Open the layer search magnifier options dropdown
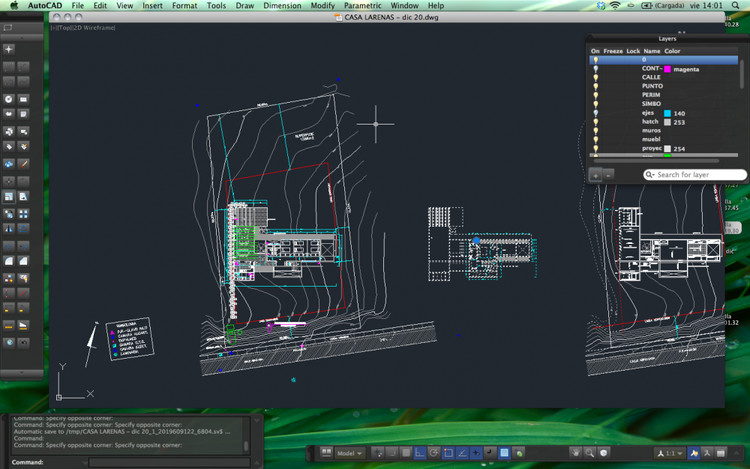The height and width of the screenshot is (469, 750). tap(652, 175)
